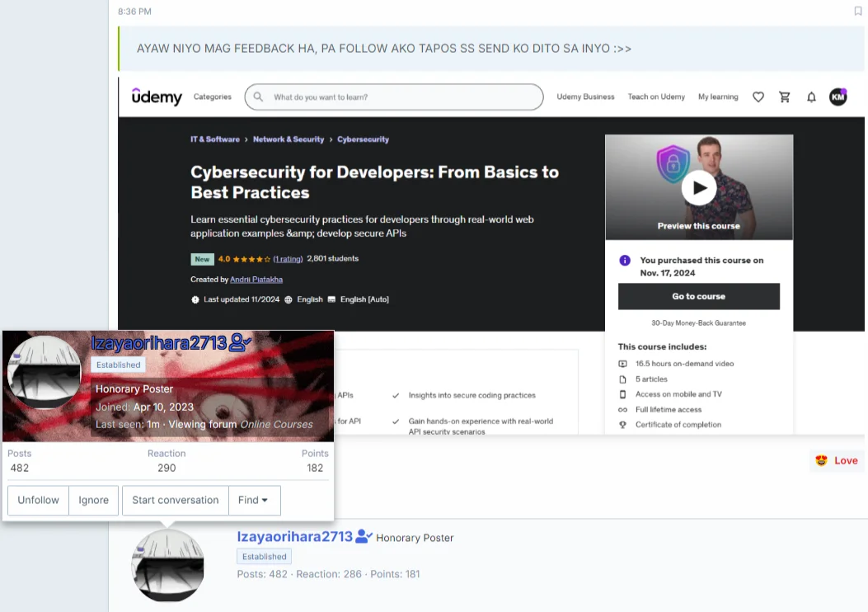The height and width of the screenshot is (612, 868).
Task: Click 'Full lifetime access' text
Action: (669, 410)
